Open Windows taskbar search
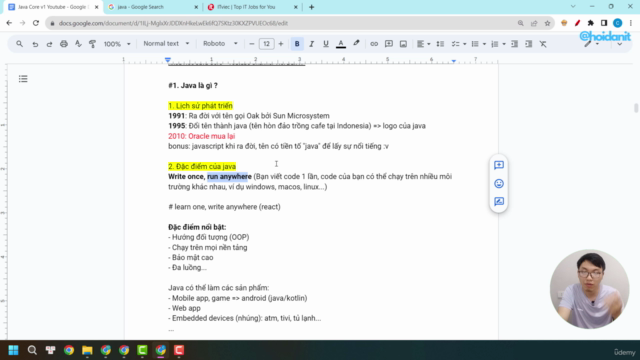The image size is (640, 360). click(32, 350)
